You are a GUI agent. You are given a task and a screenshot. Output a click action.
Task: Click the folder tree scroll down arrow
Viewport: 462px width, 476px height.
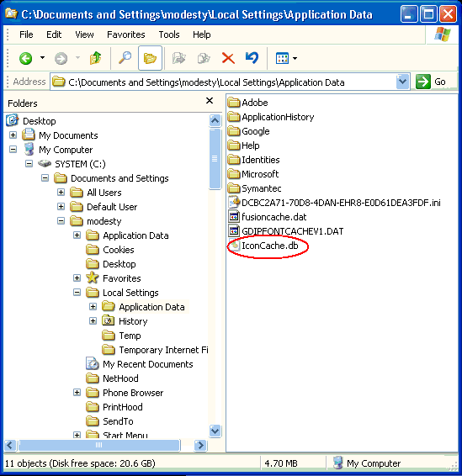[x=215, y=431]
